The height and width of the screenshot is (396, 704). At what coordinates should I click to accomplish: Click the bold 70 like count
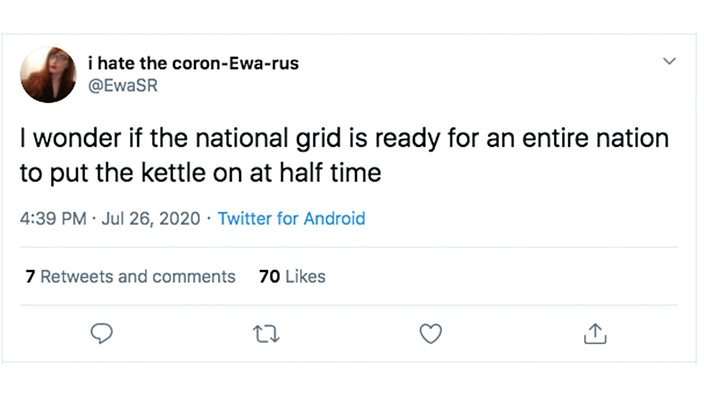pos(269,277)
